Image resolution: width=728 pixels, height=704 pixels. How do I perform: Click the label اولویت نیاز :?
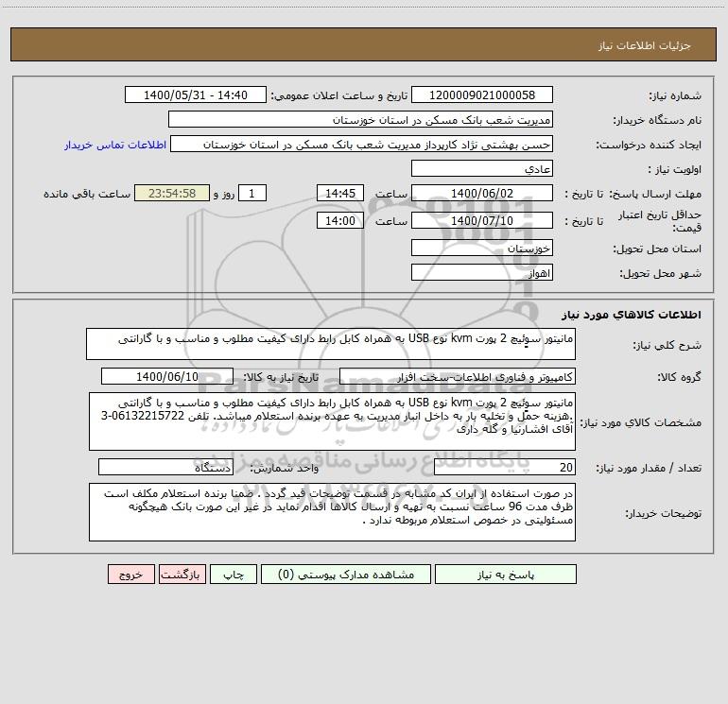pyautogui.click(x=675, y=170)
